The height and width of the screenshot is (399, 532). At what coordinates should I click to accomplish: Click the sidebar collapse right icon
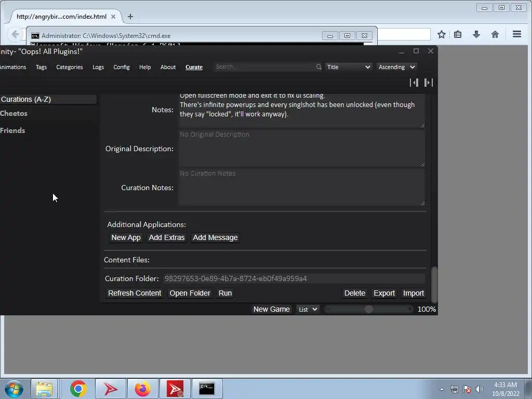click(x=429, y=83)
